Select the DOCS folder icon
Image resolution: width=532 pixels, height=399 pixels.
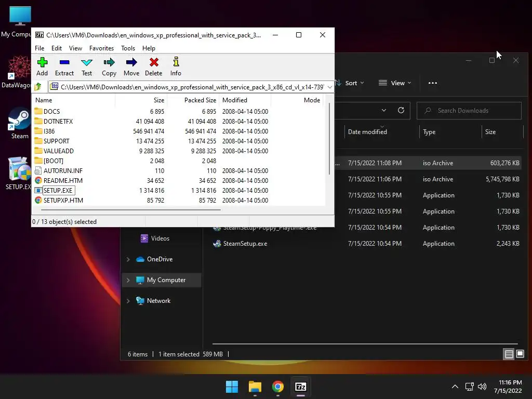38,111
